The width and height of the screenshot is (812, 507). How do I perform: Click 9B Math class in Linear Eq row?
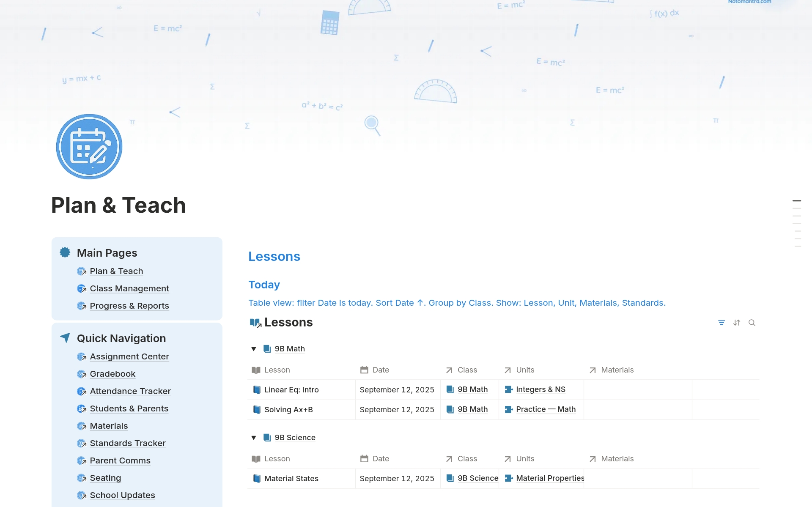[472, 389]
